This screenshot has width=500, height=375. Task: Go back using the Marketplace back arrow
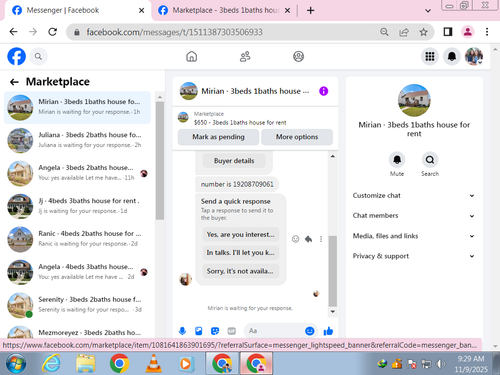coord(14,82)
